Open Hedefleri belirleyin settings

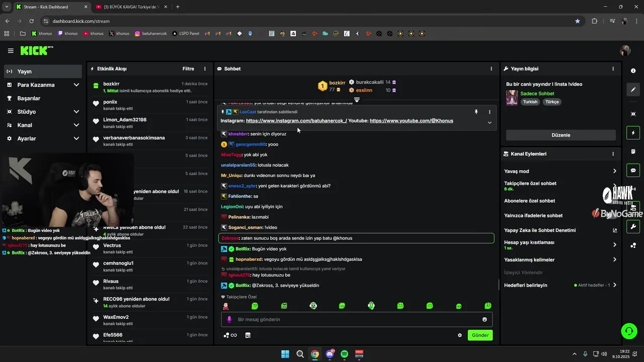[x=560, y=285]
